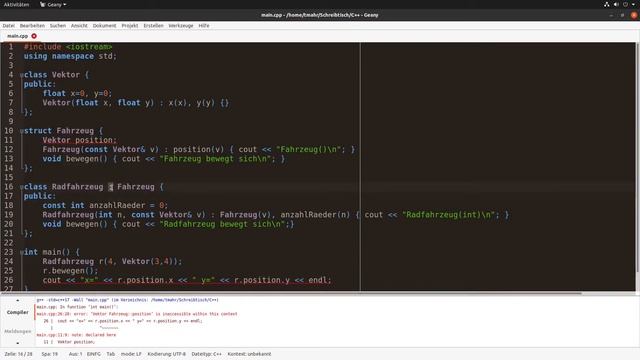Click the down arrow below Meldungen tab
Image resolution: width=640 pixels, height=360 pixels.
[x=18, y=343]
